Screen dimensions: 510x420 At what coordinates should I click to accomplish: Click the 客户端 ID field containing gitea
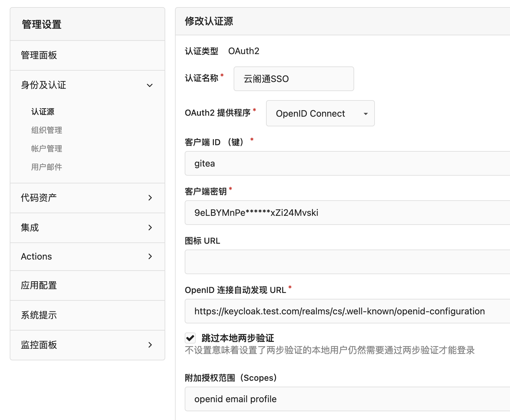347,164
